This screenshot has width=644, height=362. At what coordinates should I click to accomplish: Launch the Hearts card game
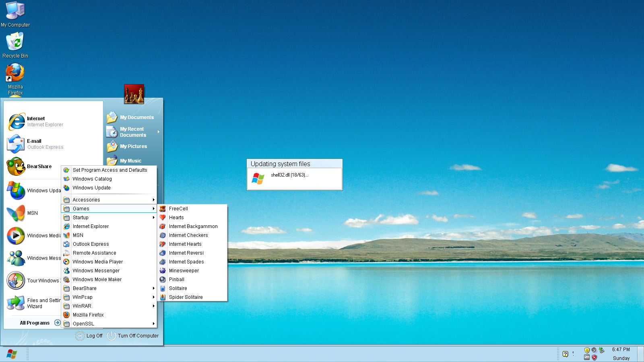click(192, 218)
